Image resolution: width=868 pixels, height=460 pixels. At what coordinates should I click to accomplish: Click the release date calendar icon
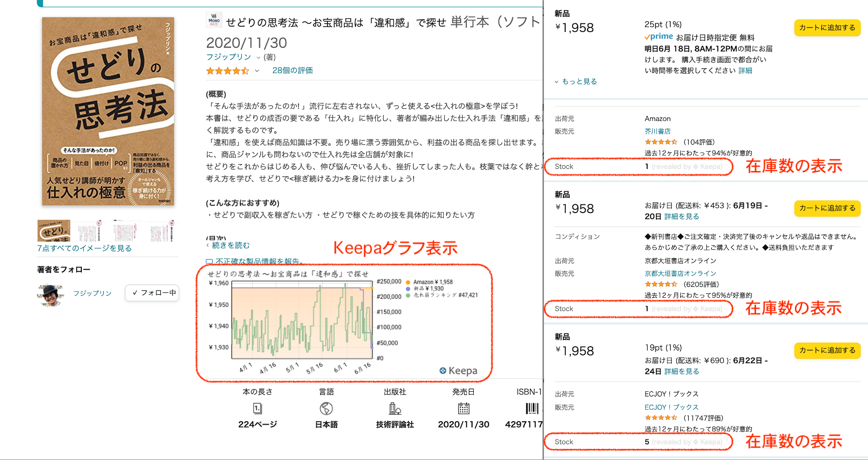(464, 409)
